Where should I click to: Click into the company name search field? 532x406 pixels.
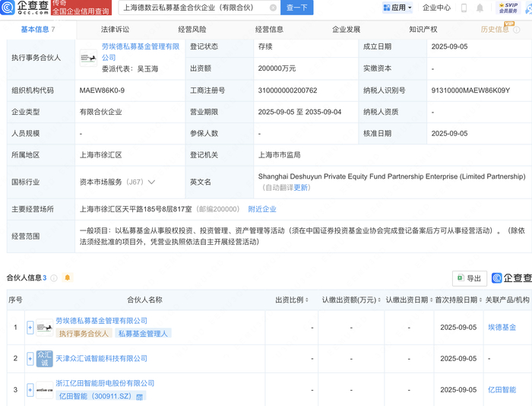tap(194, 8)
